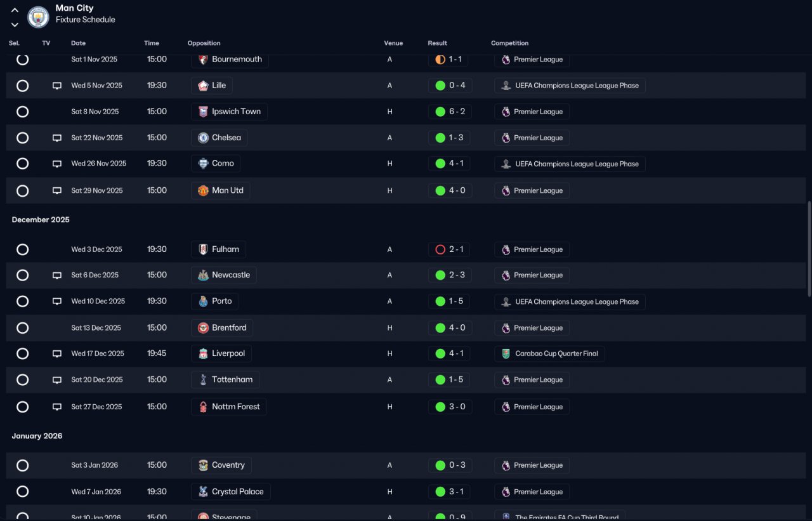
Task: Select the Coventry fixture radio button
Action: [22, 466]
